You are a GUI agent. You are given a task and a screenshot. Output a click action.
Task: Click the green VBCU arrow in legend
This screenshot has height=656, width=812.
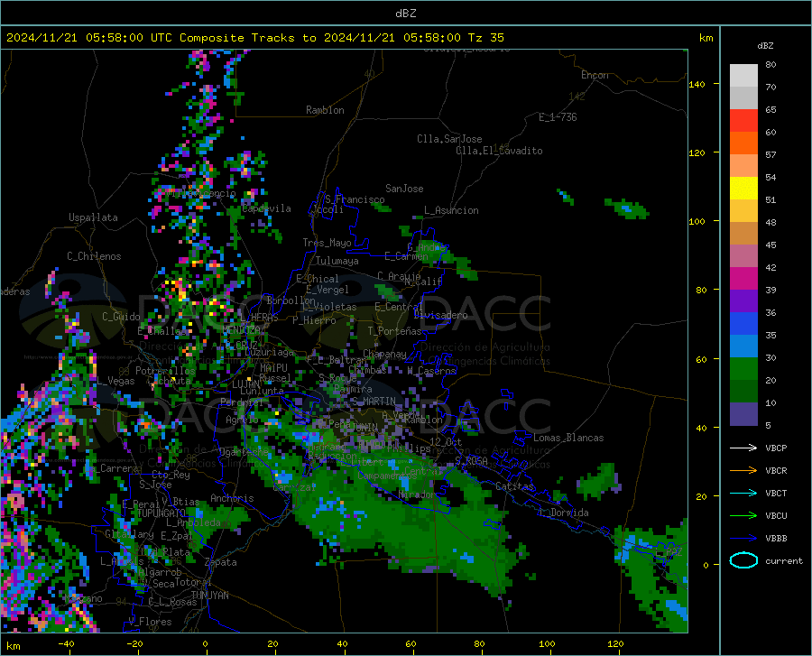click(743, 516)
